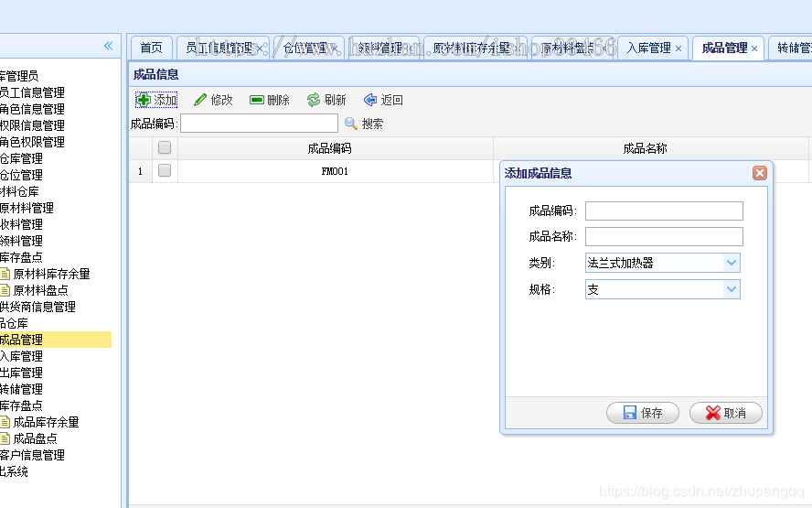Click the 规格 combo box showing 支
Screen dimensions: 812x508
coord(662,289)
